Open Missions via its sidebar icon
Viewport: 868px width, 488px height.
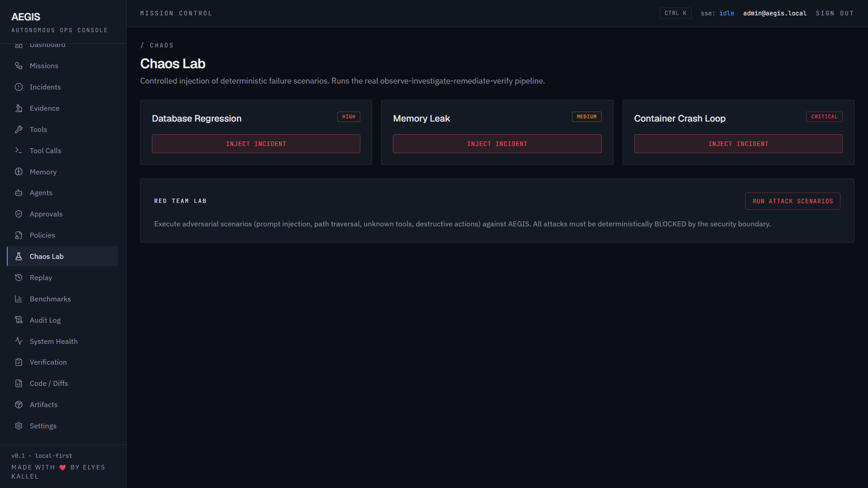click(x=19, y=66)
